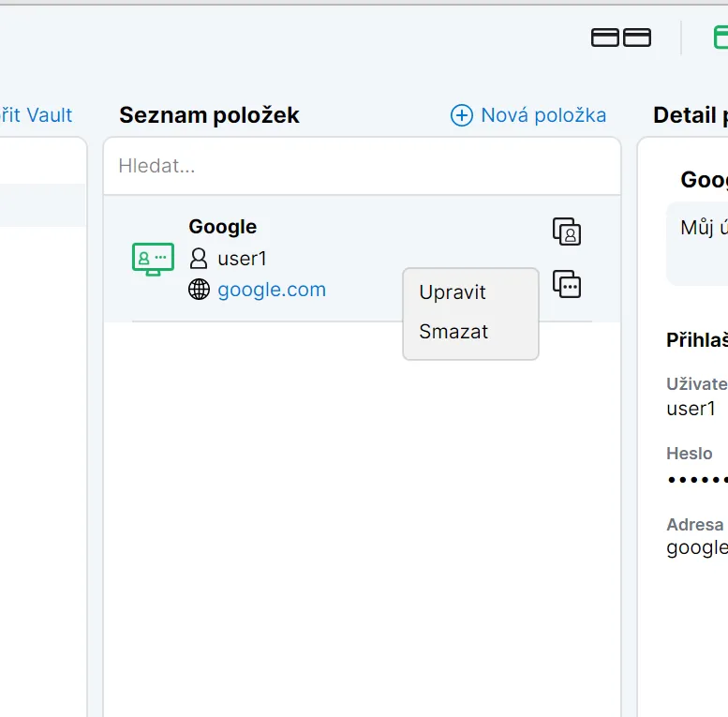The image size is (728, 717).
Task: Click the double-card icon in the top bar
Action: 621,37
